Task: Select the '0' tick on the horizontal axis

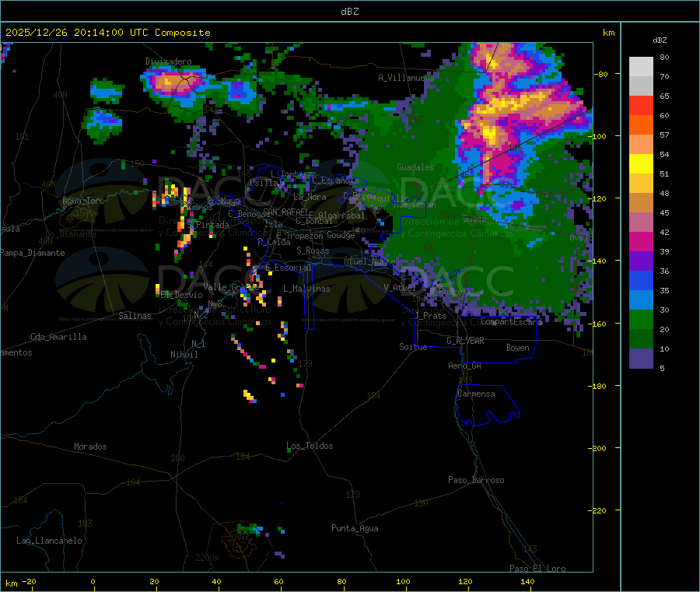Action: click(x=93, y=581)
